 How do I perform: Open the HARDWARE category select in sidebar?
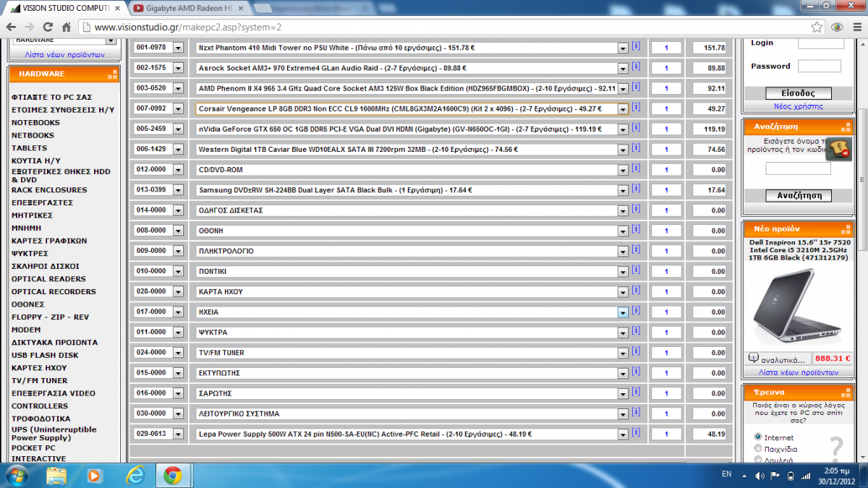pos(64,40)
